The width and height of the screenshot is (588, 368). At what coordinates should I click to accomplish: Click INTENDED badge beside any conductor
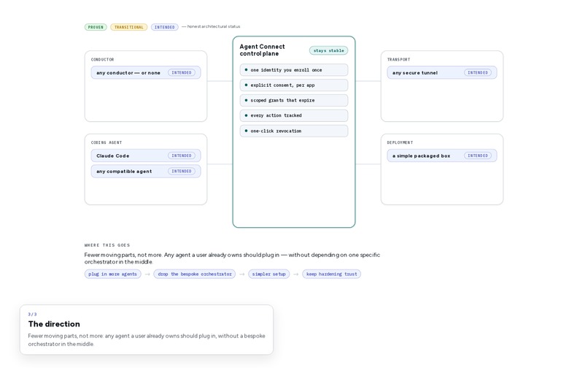coord(182,72)
